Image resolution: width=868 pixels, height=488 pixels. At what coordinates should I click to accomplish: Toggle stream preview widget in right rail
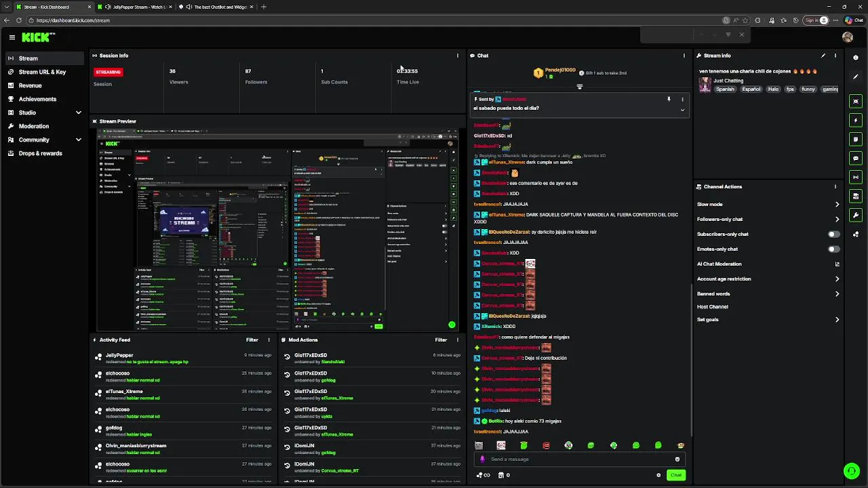856,101
